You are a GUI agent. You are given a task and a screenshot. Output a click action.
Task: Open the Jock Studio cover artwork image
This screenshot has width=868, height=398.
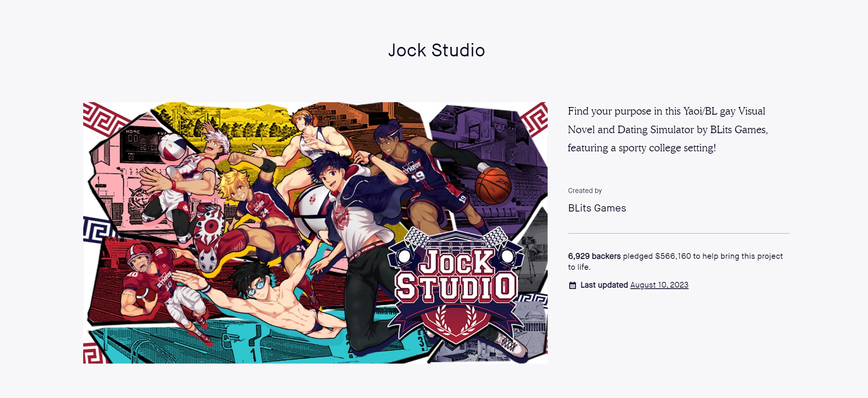315,233
